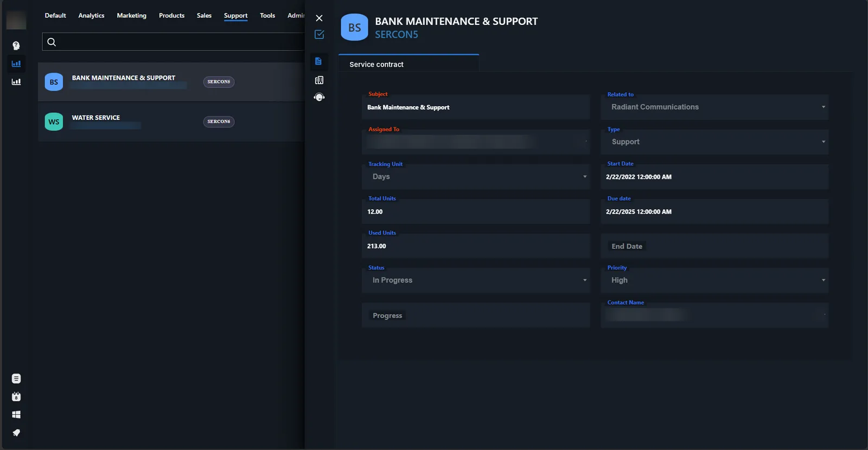The width and height of the screenshot is (868, 450).
Task: Expand the Tracking Unit dropdown
Action: pos(476,177)
